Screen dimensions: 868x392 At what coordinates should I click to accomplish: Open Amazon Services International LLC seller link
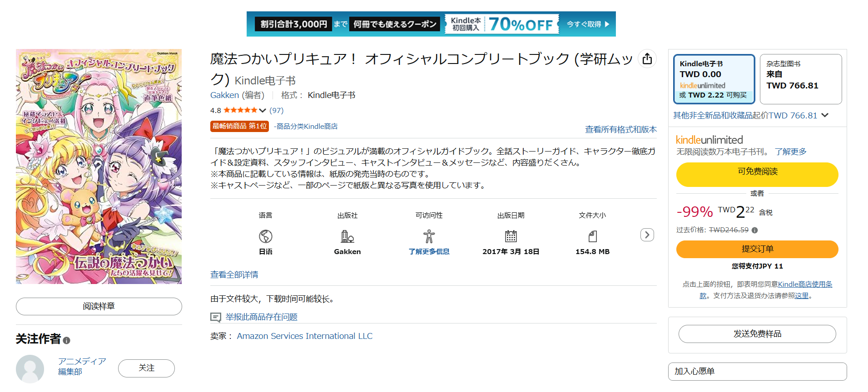pos(305,336)
